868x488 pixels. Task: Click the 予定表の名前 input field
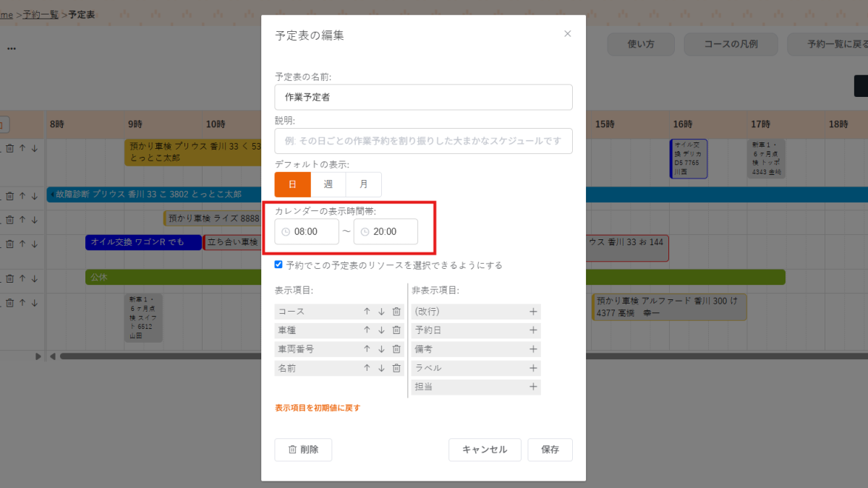[423, 97]
